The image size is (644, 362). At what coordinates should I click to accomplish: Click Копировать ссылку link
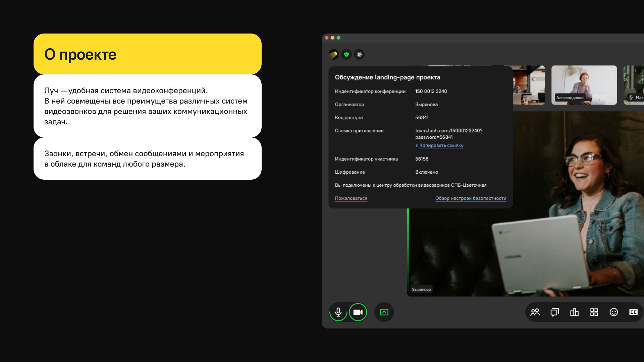point(441,145)
